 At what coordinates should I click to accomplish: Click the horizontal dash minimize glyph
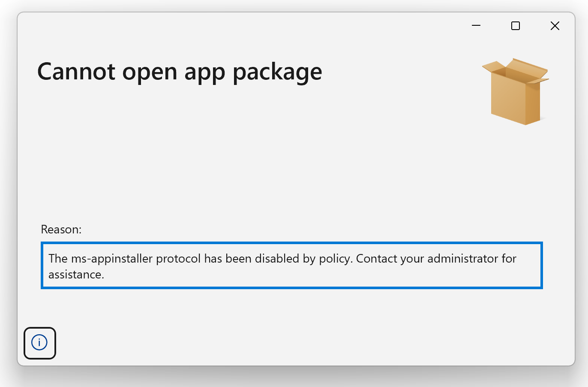(476, 26)
